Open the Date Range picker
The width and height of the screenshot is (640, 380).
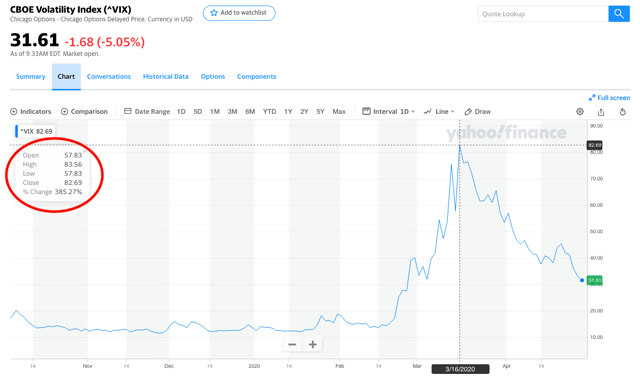pos(147,111)
